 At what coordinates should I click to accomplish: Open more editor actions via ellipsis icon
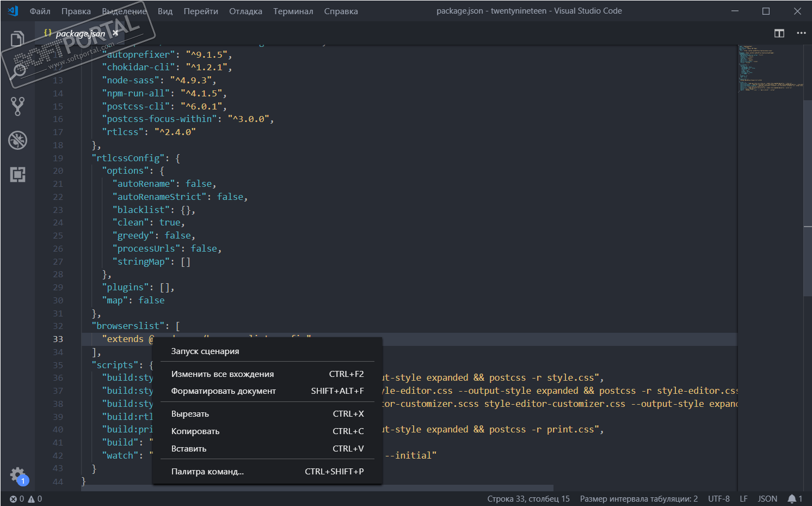[x=801, y=33]
